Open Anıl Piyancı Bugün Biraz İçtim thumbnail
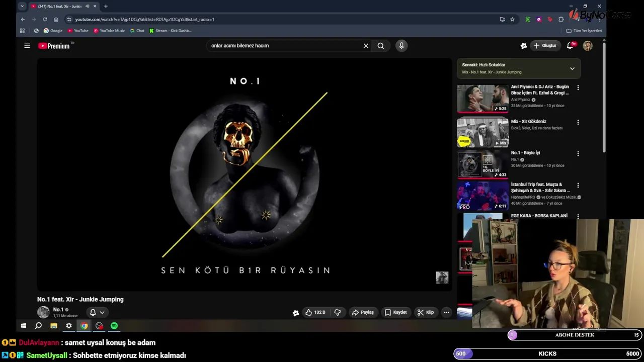Viewport: 644px width, 362px height. [x=482, y=99]
